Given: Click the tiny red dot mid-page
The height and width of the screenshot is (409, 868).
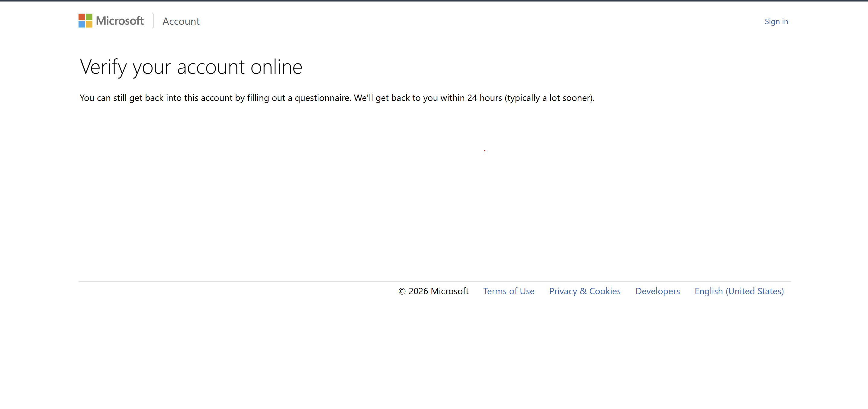Looking at the screenshot, I should coord(484,150).
